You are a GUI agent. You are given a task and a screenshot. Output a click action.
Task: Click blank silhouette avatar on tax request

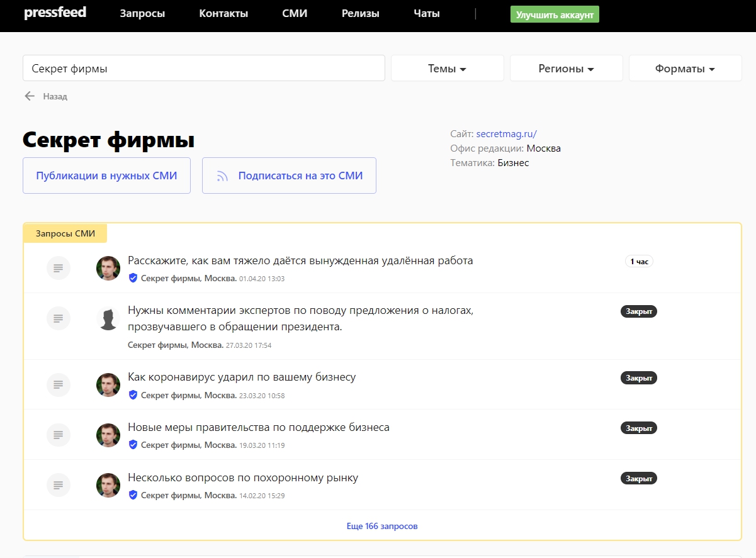pyautogui.click(x=108, y=318)
